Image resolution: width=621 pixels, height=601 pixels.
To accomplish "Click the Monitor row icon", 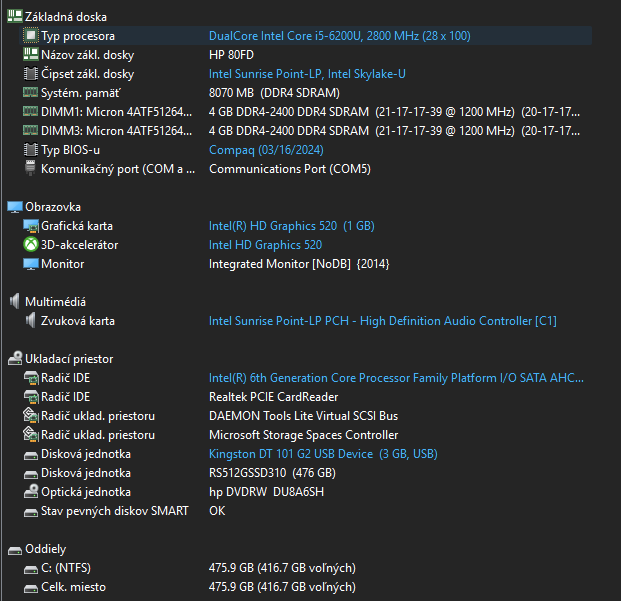I will pos(30,264).
